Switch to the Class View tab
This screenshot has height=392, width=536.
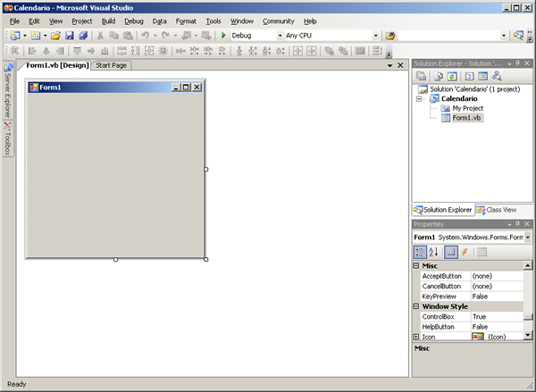click(x=497, y=210)
